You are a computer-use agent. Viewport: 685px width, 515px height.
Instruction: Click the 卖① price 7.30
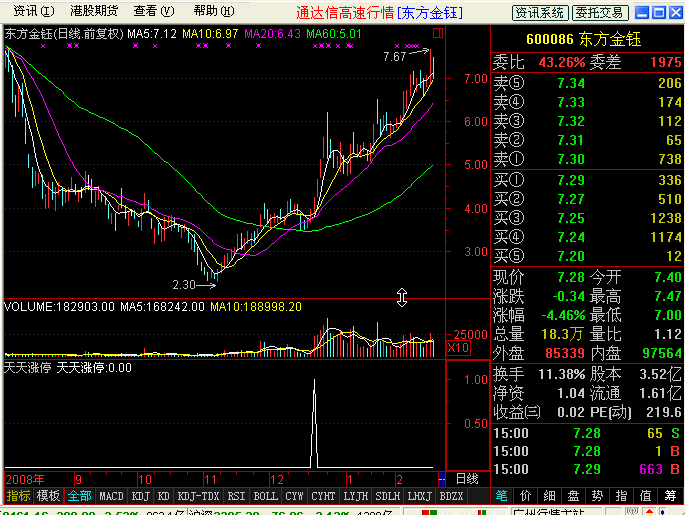tap(571, 159)
